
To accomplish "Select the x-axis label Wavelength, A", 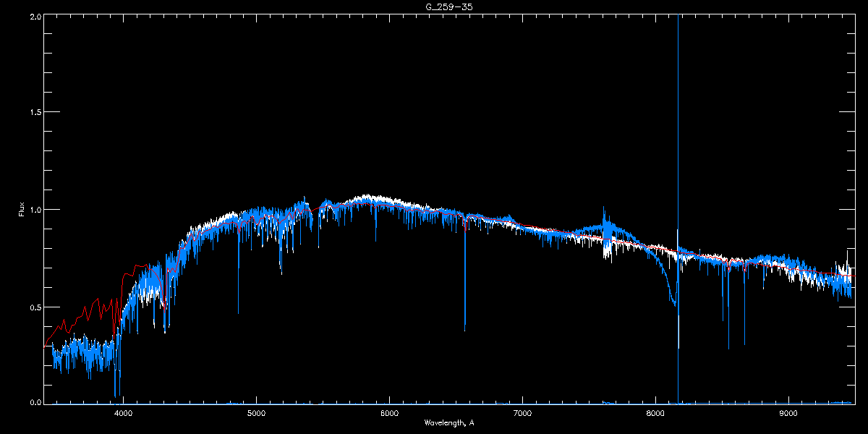I will pos(449,422).
